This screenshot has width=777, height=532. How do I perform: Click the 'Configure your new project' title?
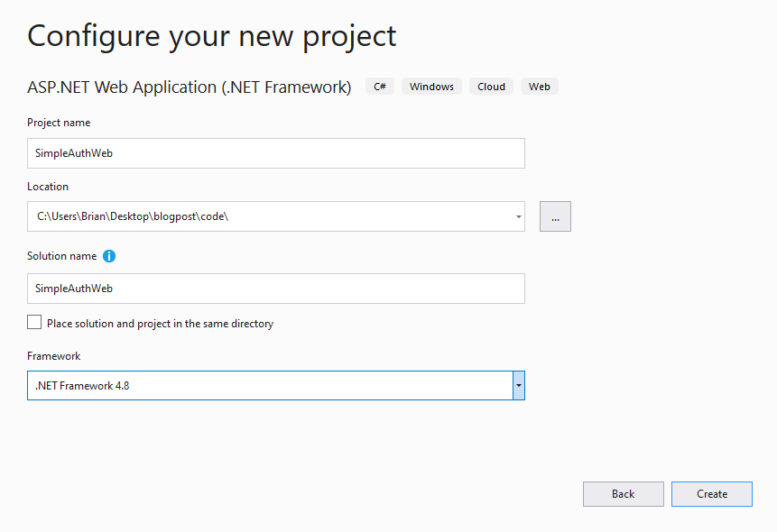[211, 36]
